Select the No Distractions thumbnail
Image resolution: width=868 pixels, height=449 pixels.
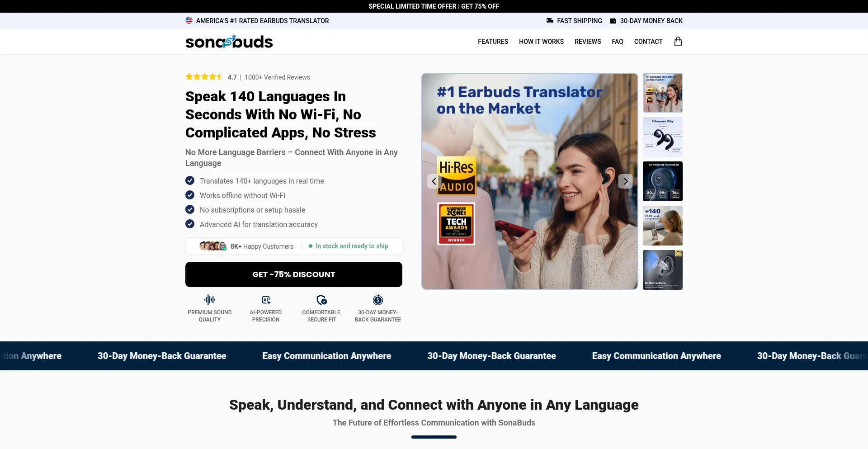(663, 270)
